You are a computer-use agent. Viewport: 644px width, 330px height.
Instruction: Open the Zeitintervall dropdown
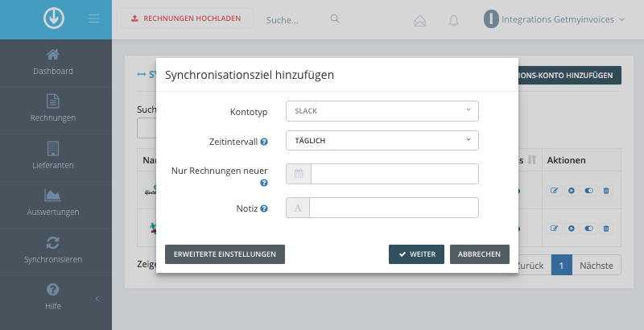tap(382, 140)
